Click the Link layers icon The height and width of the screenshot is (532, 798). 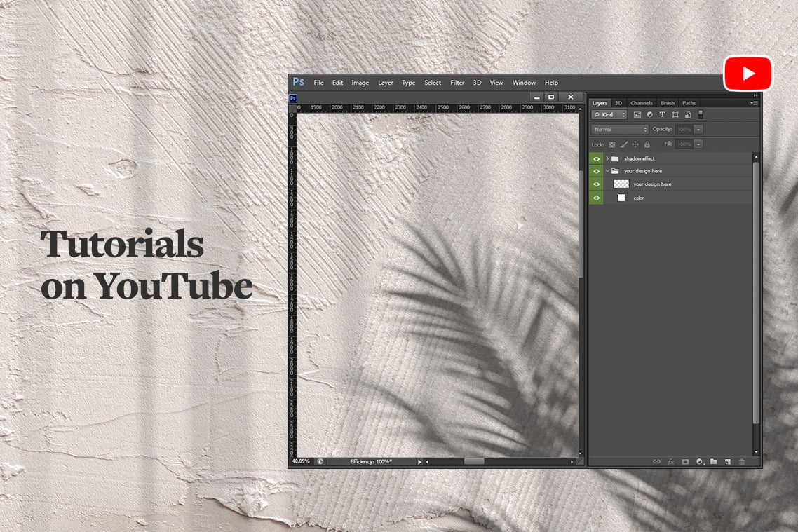(657, 461)
